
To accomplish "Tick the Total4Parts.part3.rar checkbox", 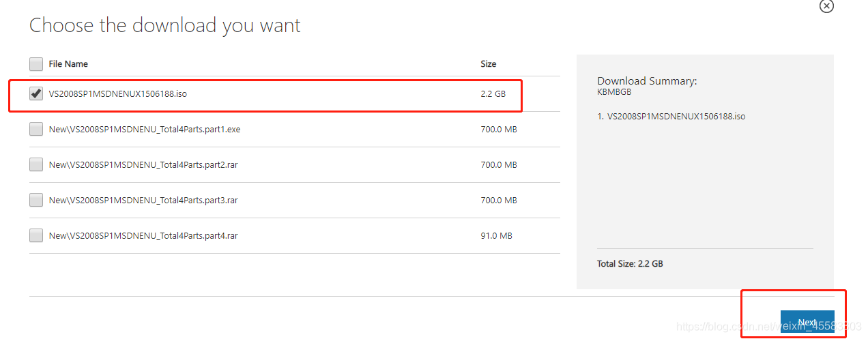I will [36, 201].
